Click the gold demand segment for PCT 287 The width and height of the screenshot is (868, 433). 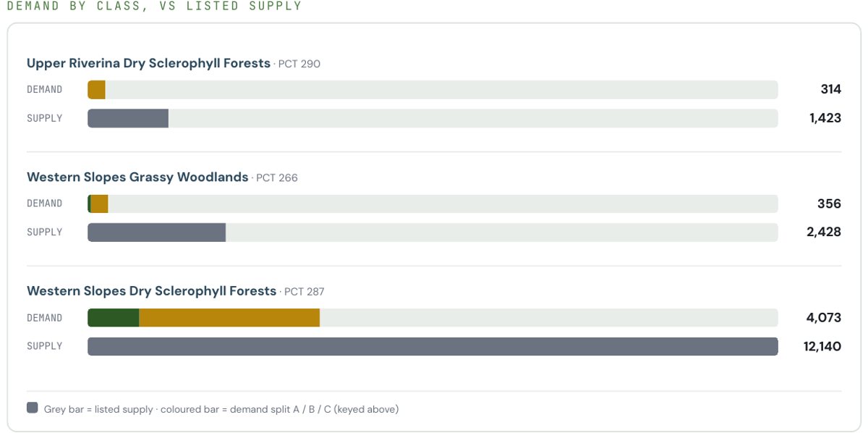click(x=229, y=318)
